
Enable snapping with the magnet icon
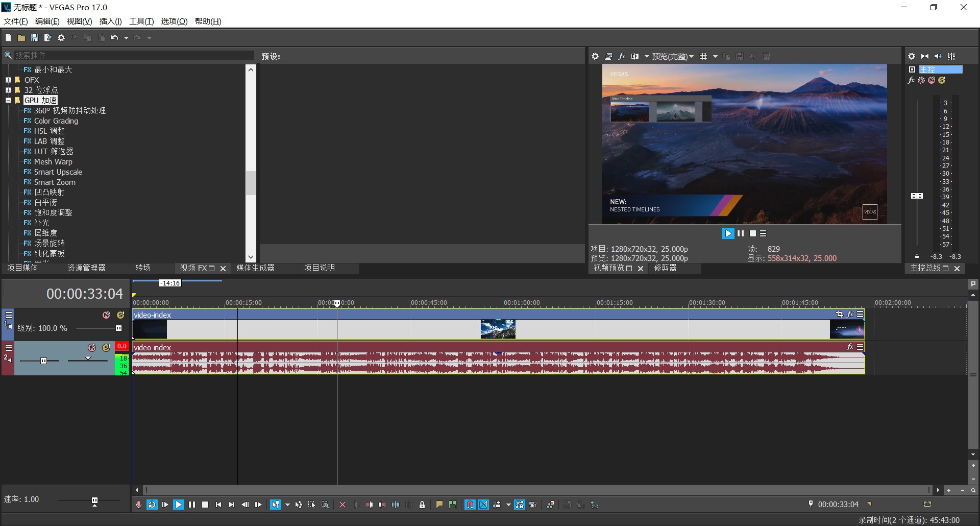(x=470, y=505)
